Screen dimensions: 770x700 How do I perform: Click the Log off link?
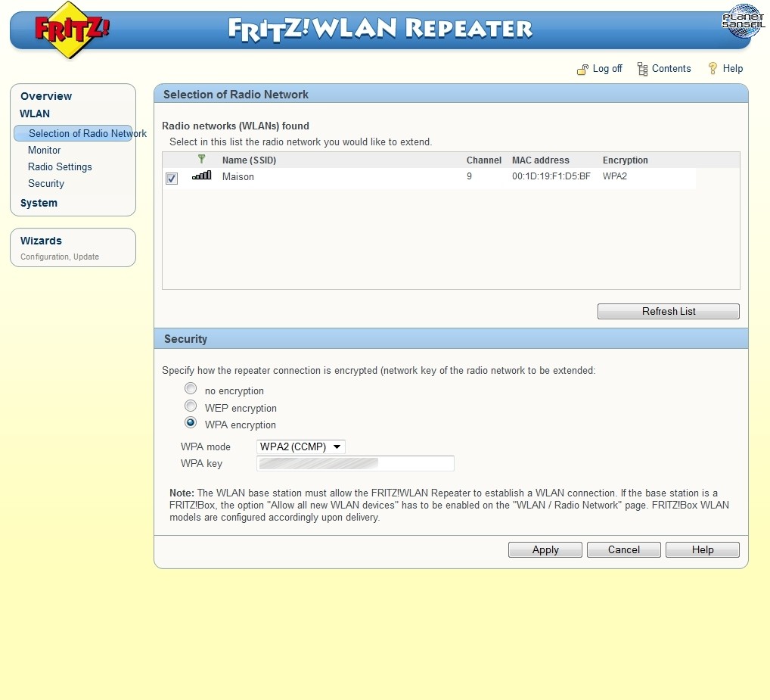click(607, 69)
